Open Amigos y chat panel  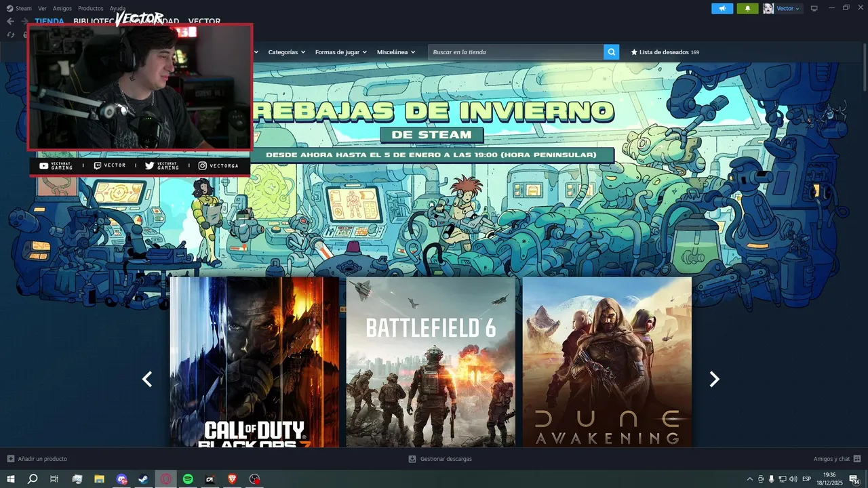click(x=831, y=459)
